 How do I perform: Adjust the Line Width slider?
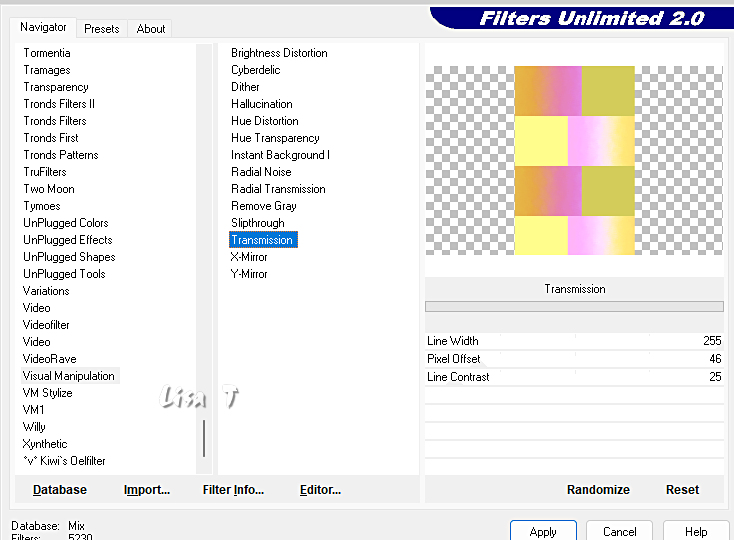(574, 341)
